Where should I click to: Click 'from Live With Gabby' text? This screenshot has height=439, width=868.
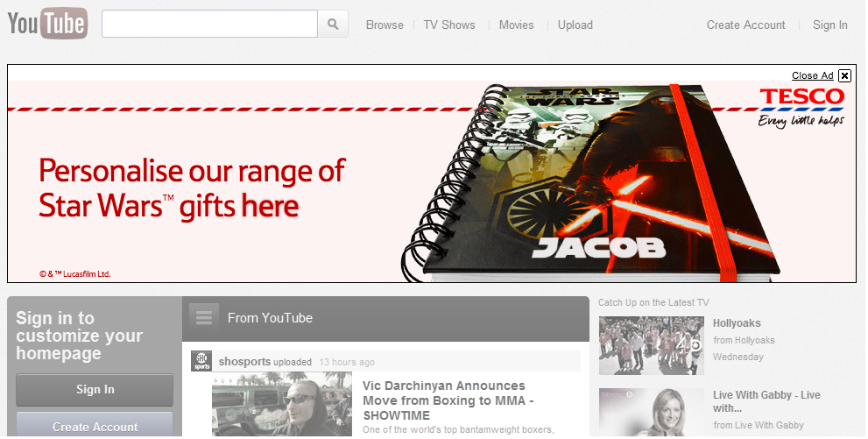(759, 425)
